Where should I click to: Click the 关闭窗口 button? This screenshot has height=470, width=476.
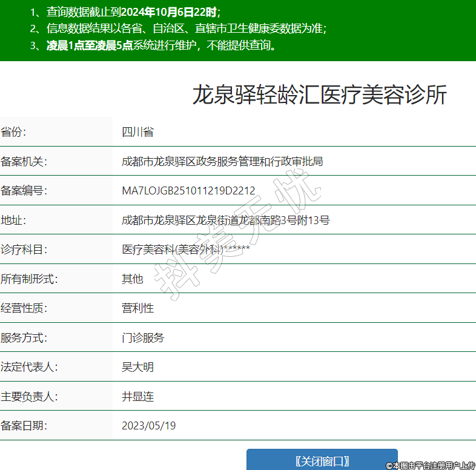point(322,460)
